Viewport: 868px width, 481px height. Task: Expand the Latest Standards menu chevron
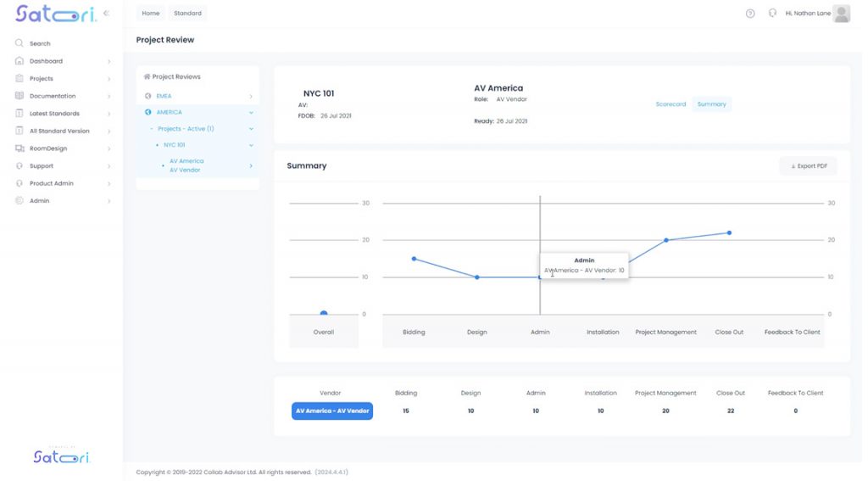108,114
